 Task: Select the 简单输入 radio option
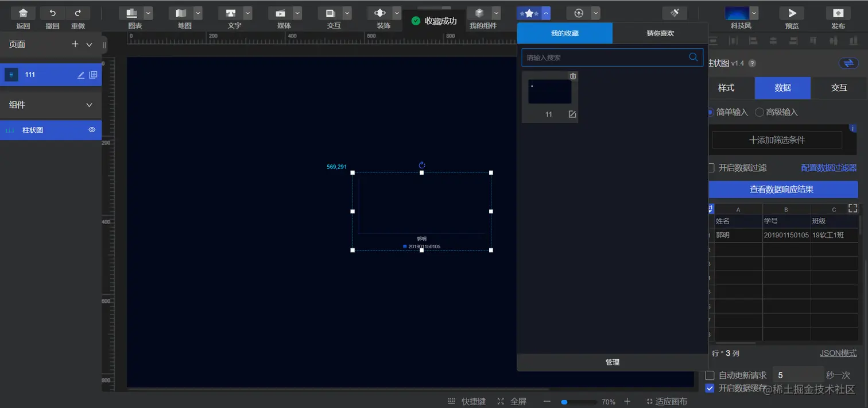(710, 112)
